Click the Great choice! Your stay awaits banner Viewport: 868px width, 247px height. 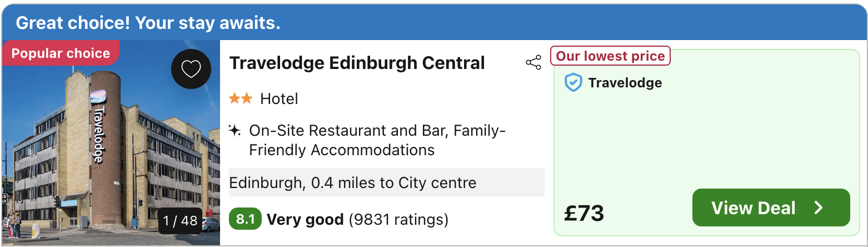pos(434,22)
